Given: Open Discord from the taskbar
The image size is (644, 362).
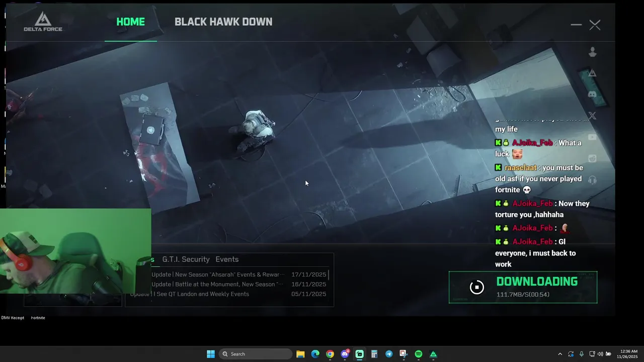Looking at the screenshot, I should [345, 354].
